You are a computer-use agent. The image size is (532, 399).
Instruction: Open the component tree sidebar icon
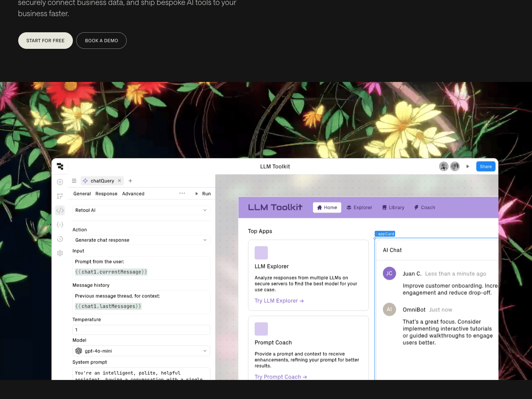click(x=60, y=196)
